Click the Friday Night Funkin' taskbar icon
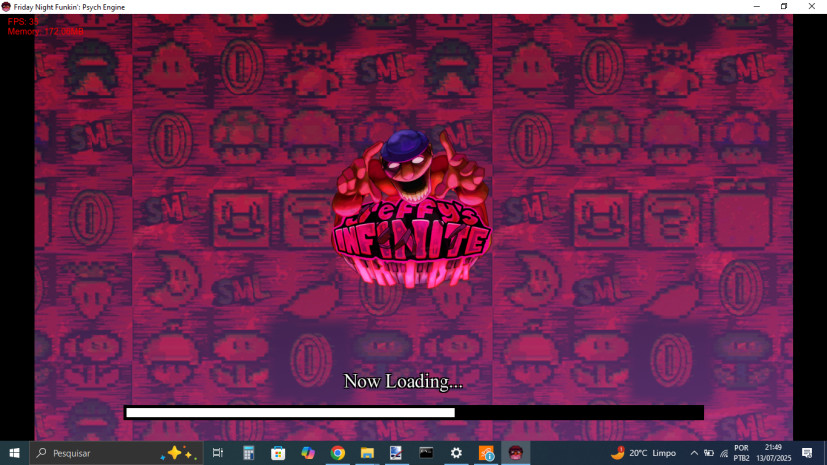827x465 pixels. click(515, 453)
